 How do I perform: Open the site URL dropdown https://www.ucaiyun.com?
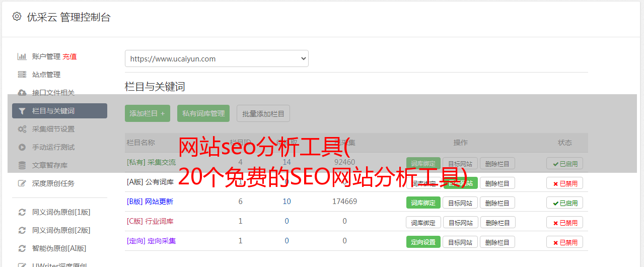(217, 58)
